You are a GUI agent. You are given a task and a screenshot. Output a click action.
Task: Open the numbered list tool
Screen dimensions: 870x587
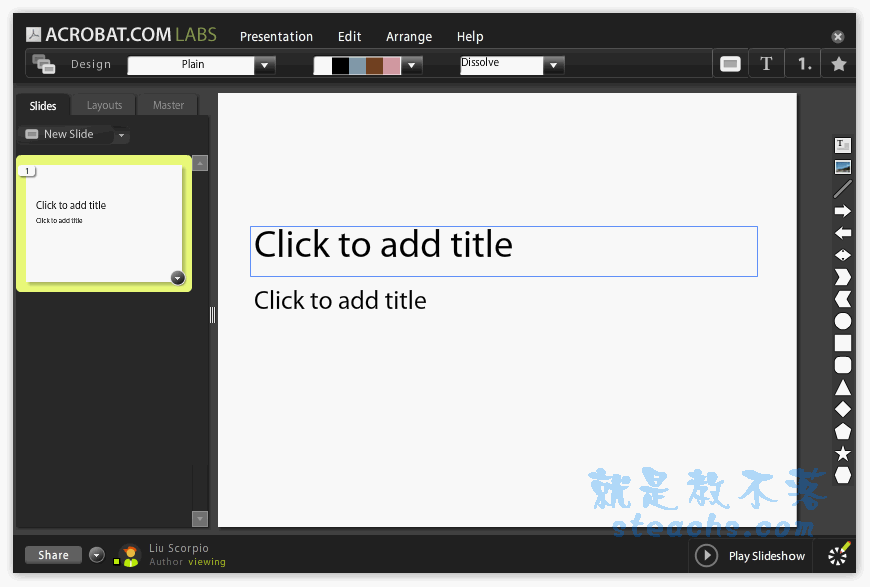click(804, 64)
